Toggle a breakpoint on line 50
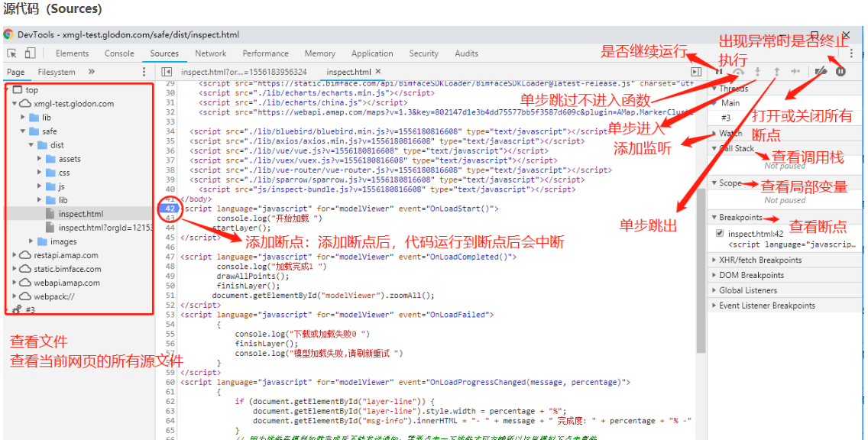The height and width of the screenshot is (440, 868). [x=170, y=286]
